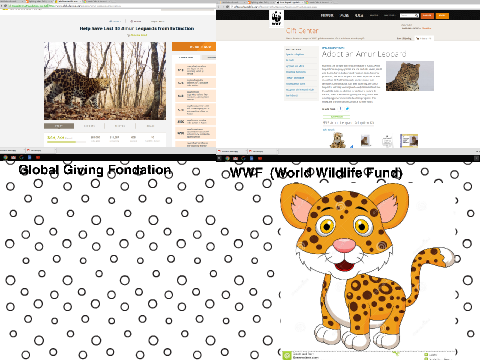Open Chrome from the left window's taskbar
The width and height of the screenshot is (480, 360).
[x=5, y=157]
